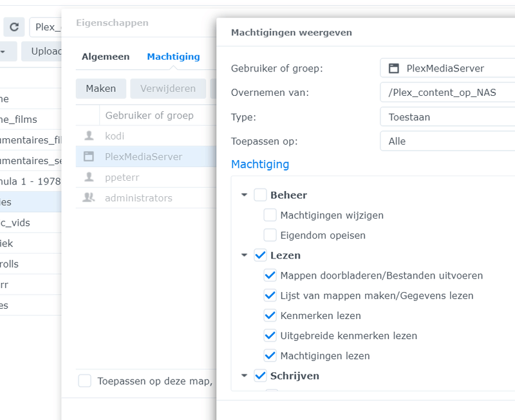Select the Machtiging tab
Viewport: 515px width, 420px height.
(173, 57)
